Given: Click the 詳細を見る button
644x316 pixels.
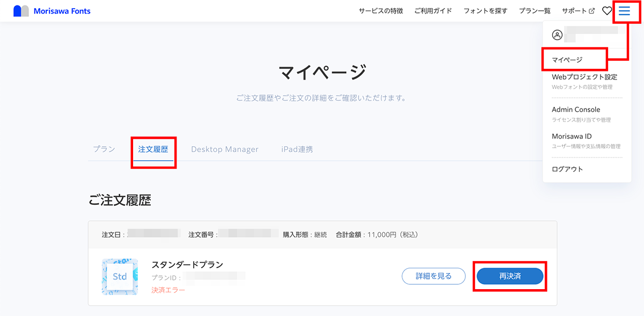Looking at the screenshot, I should click(434, 276).
